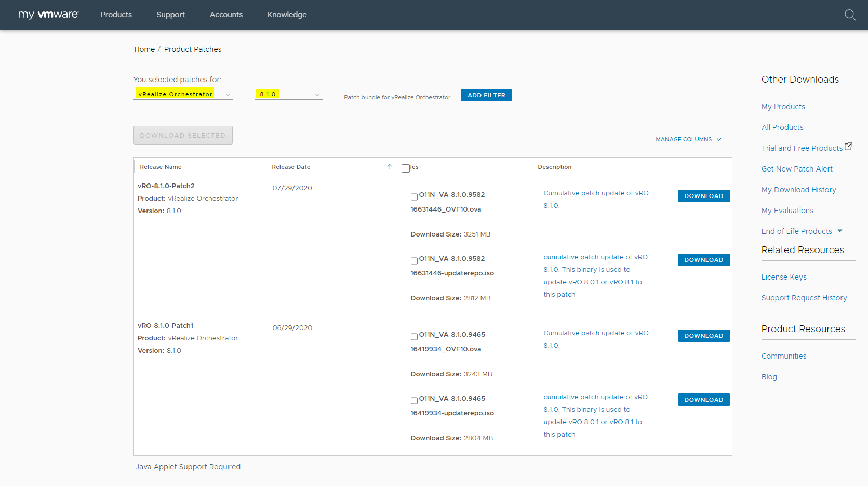Open the License Keys link
Viewport: 868px width, 486px height.
coord(784,277)
